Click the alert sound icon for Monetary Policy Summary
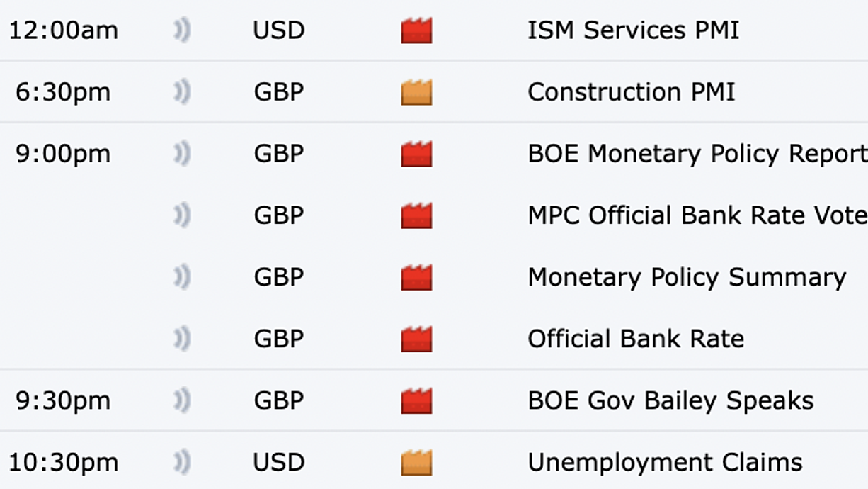868x489 pixels. (183, 278)
